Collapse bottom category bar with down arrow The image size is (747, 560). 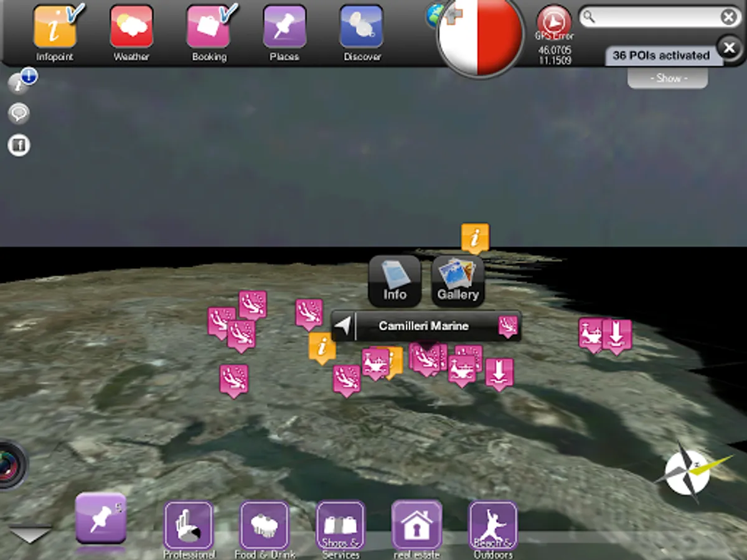tap(30, 534)
